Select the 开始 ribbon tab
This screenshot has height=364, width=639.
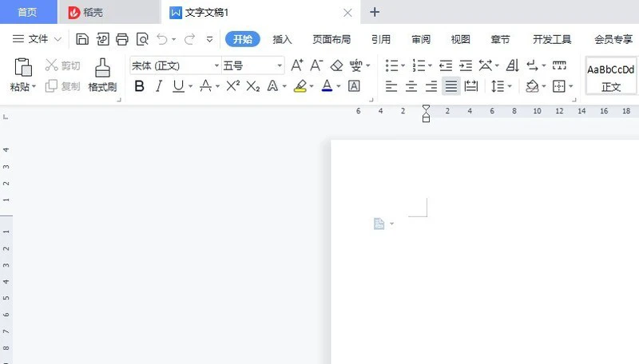(x=243, y=39)
